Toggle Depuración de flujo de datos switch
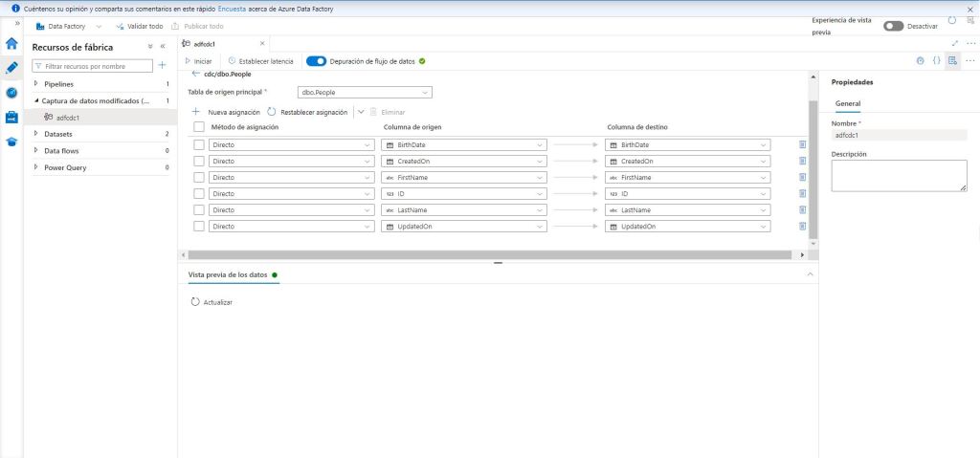This screenshot has width=980, height=458. coord(316,61)
